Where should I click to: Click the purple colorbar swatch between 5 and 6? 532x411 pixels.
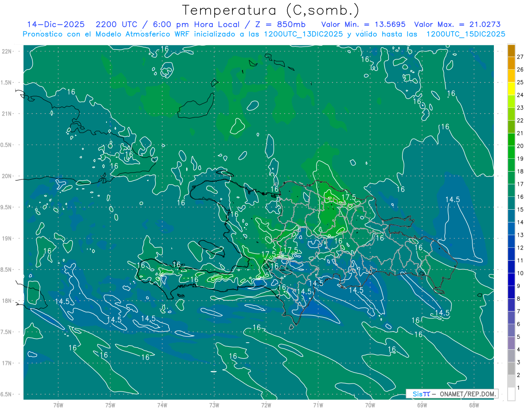click(x=511, y=331)
